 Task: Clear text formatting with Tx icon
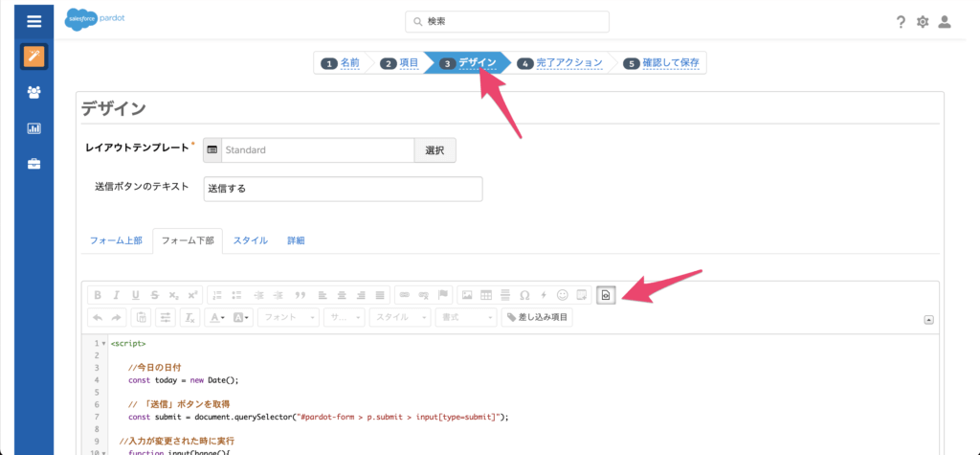[x=189, y=318]
